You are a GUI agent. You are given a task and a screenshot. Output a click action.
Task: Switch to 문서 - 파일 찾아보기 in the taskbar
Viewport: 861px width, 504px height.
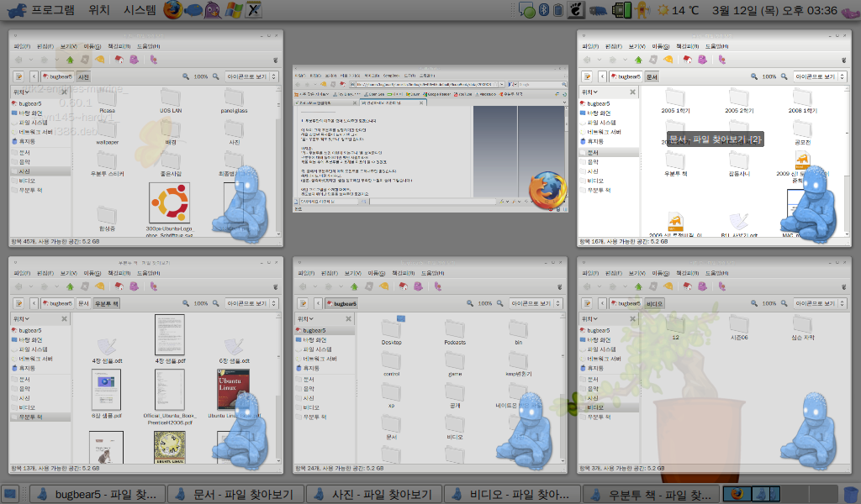236,494
